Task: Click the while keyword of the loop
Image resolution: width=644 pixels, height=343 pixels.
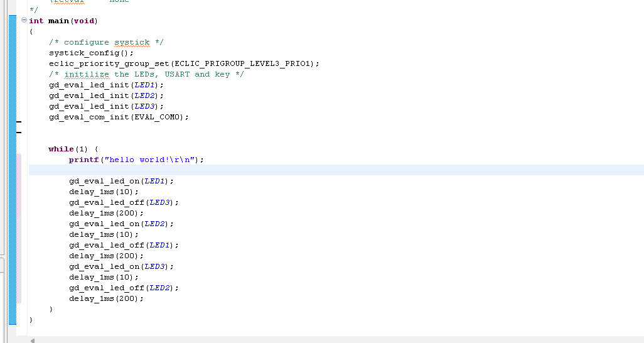Action: click(x=60, y=149)
